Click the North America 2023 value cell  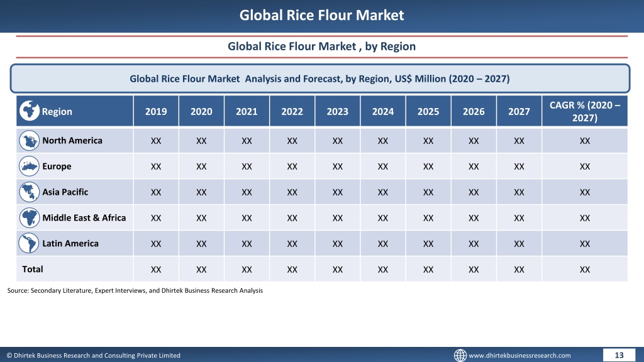point(338,141)
